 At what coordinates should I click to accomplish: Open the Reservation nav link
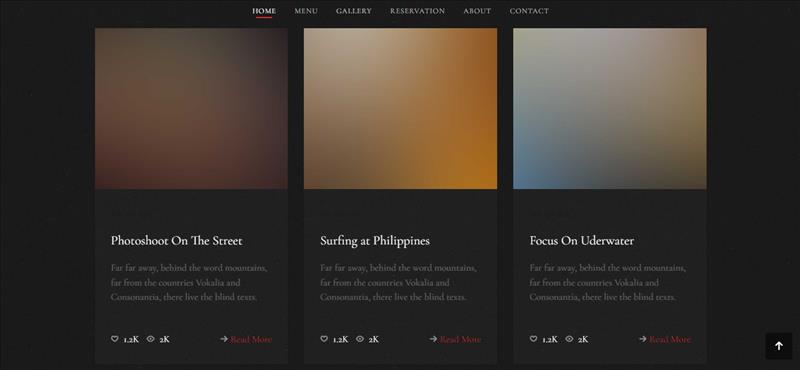coord(417,11)
